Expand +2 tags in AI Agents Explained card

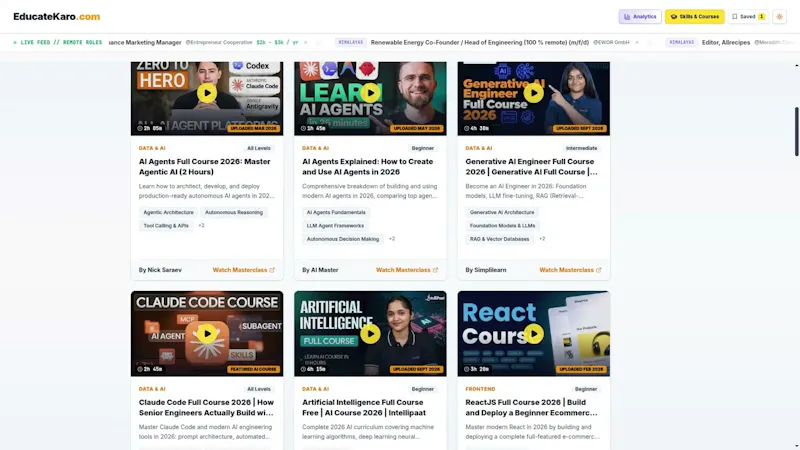point(392,239)
